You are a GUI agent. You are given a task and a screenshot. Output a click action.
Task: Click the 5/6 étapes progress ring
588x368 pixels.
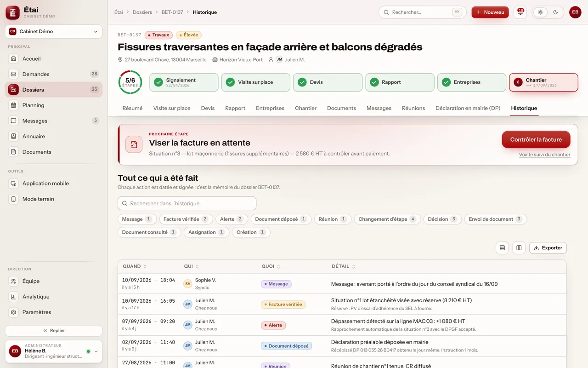click(130, 82)
